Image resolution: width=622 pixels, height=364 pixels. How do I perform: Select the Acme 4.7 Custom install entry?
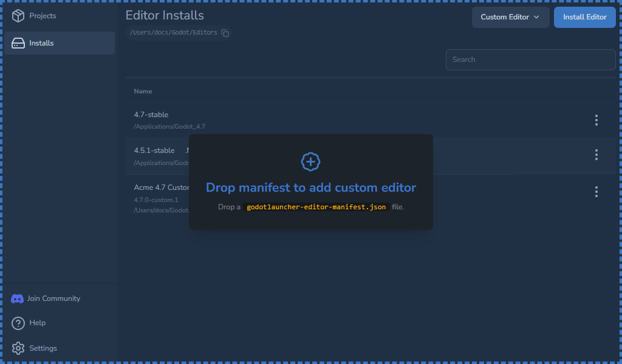point(162,187)
